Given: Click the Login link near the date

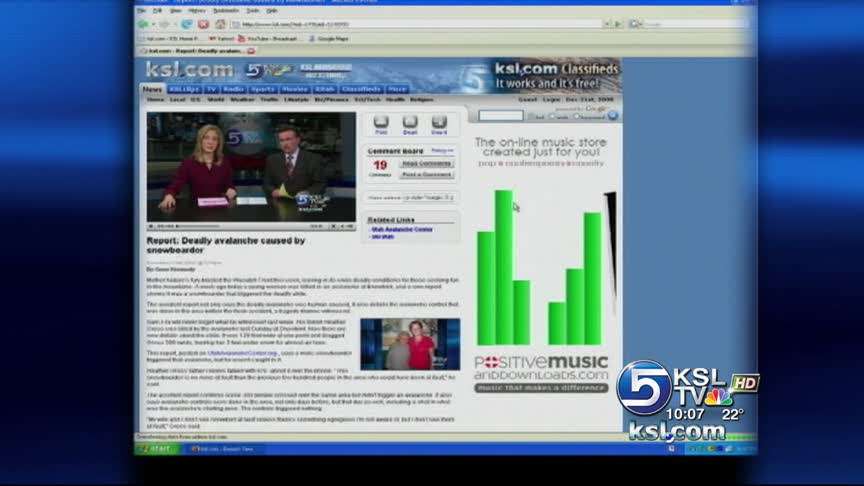Looking at the screenshot, I should coord(551,100).
